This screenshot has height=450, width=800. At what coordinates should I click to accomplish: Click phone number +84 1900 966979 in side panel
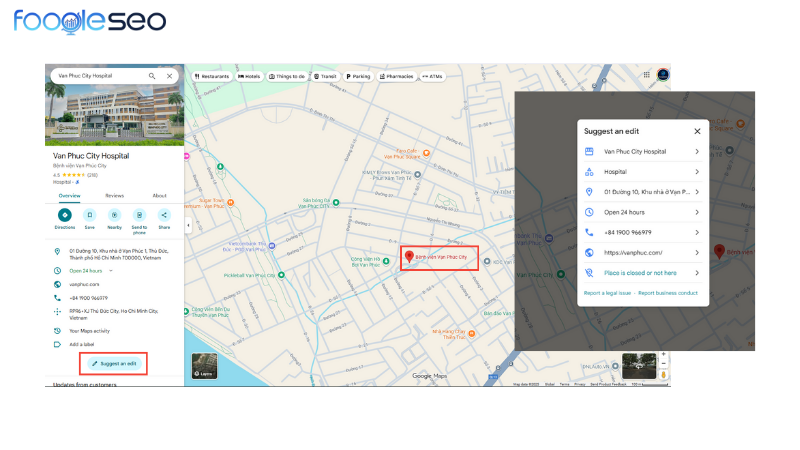pos(88,298)
